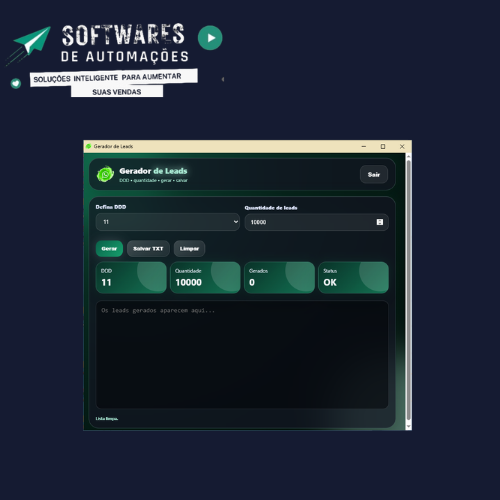
Task: Click the DDD 11 stat card
Action: point(131,278)
